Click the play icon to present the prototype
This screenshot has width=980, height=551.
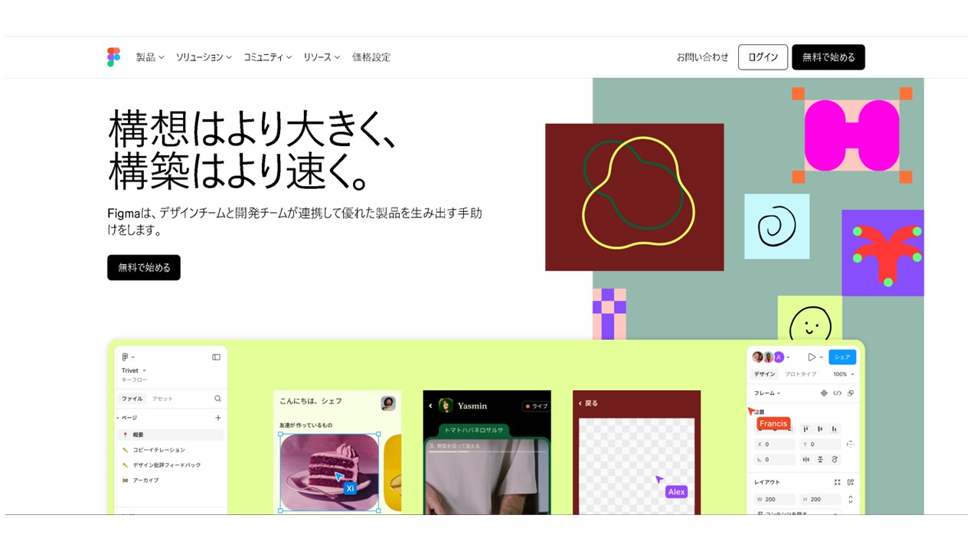pyautogui.click(x=812, y=357)
